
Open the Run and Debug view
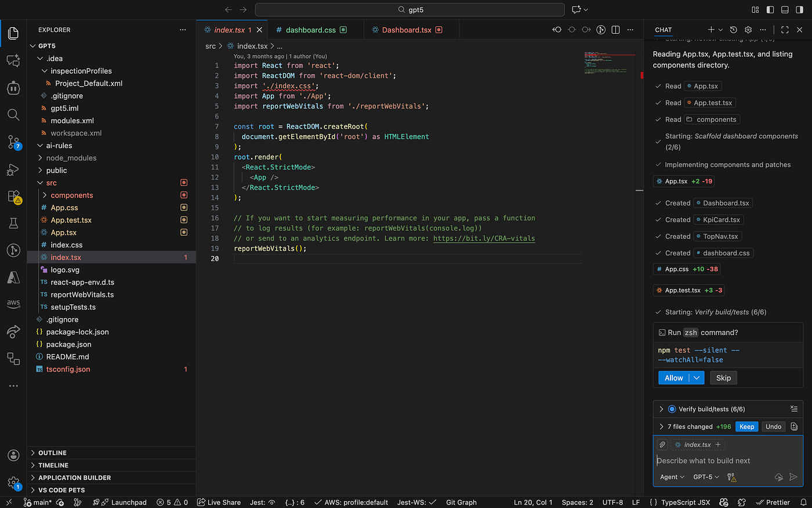[x=13, y=170]
